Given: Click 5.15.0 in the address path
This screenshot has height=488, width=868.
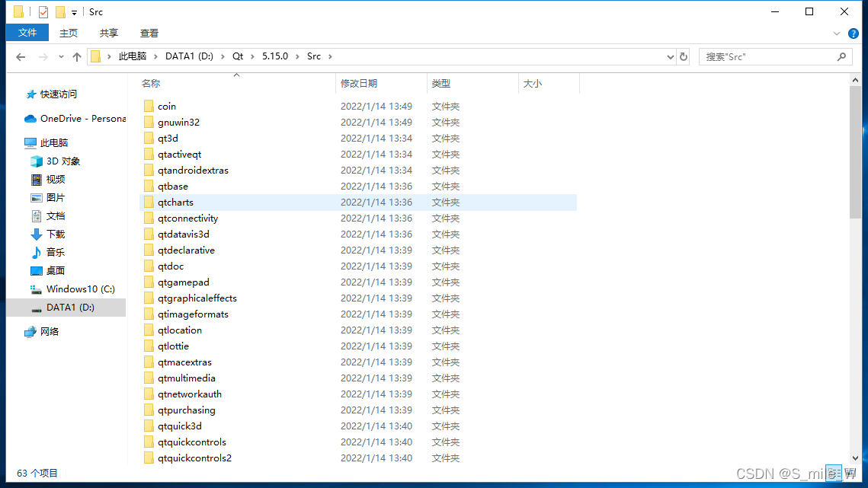Looking at the screenshot, I should pyautogui.click(x=275, y=56).
